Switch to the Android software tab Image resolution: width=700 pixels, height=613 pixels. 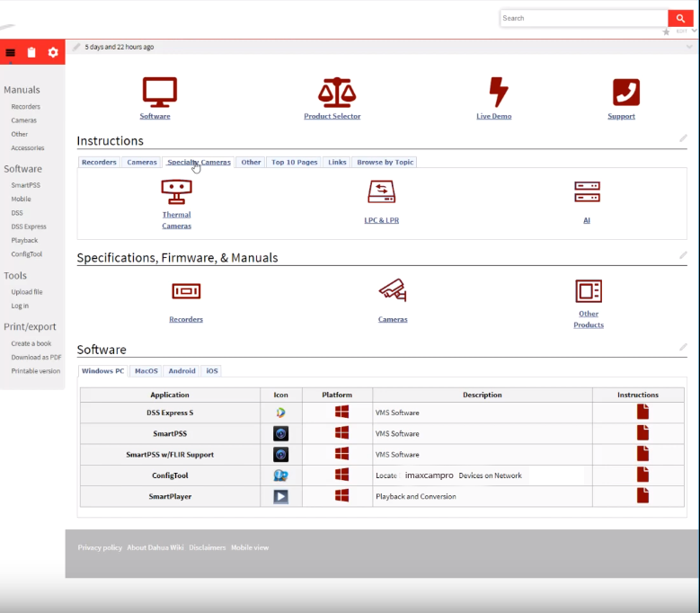182,371
